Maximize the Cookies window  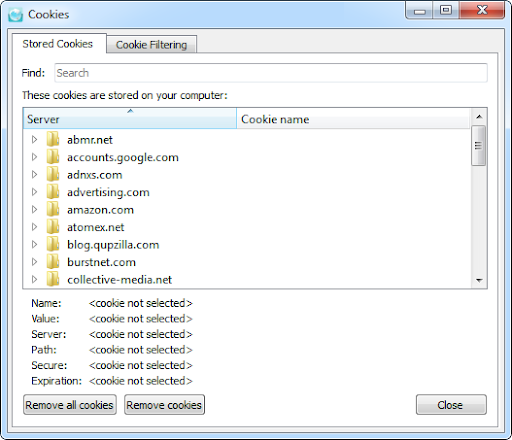[x=446, y=11]
